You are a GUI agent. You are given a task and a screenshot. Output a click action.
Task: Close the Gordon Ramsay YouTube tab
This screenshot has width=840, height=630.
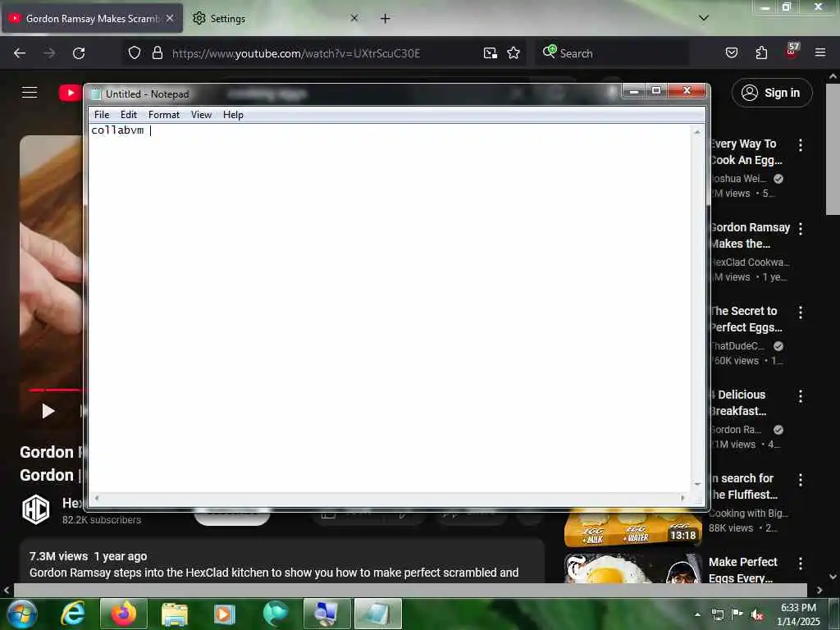pyautogui.click(x=170, y=18)
